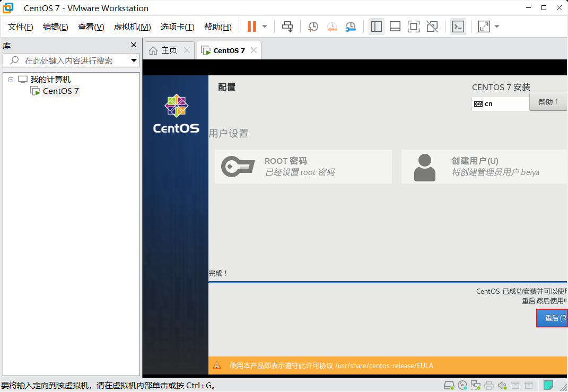Open the snapshot manager
Screen dimensions: 568x392
click(351, 27)
